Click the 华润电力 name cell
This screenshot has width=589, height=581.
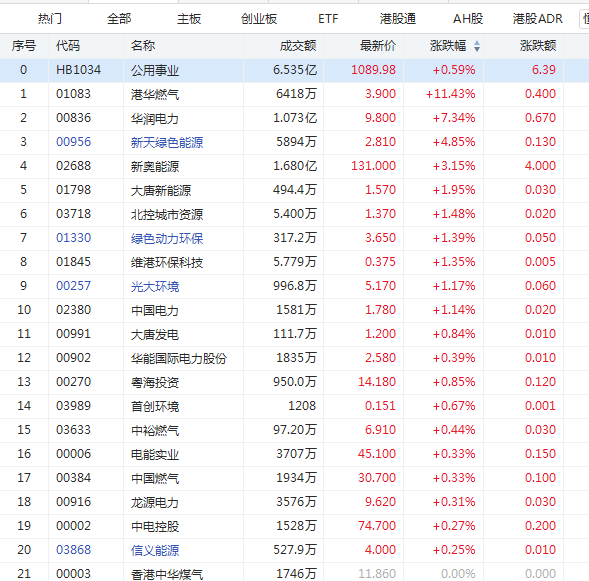pyautogui.click(x=155, y=118)
